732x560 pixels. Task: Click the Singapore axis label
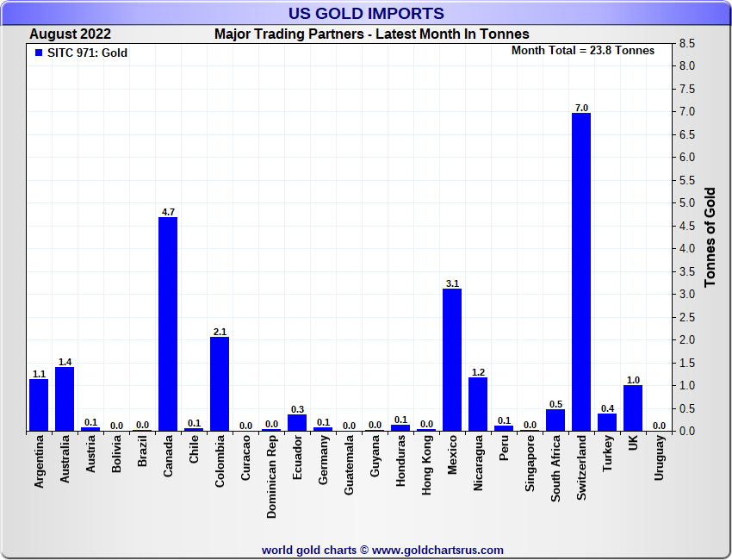point(530,463)
